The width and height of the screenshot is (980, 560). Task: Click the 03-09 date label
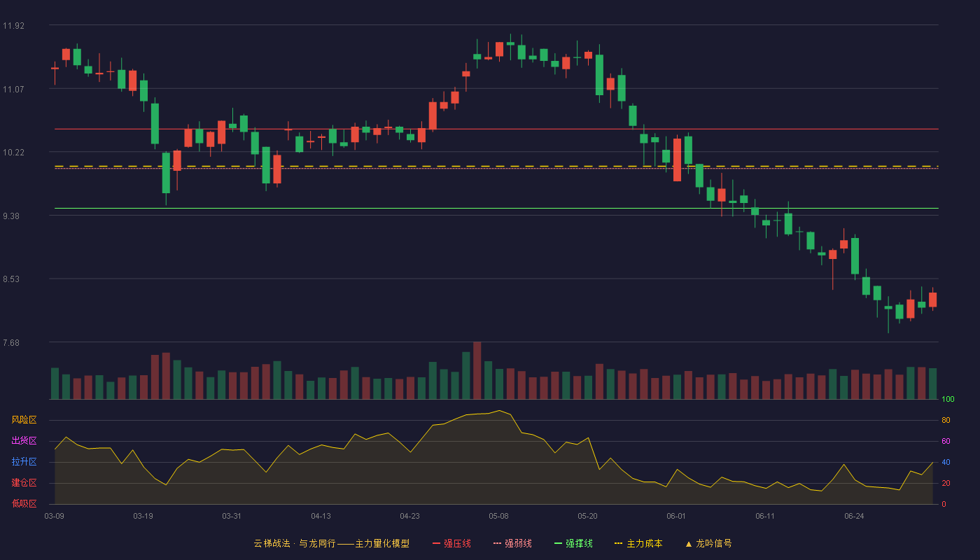point(54,516)
